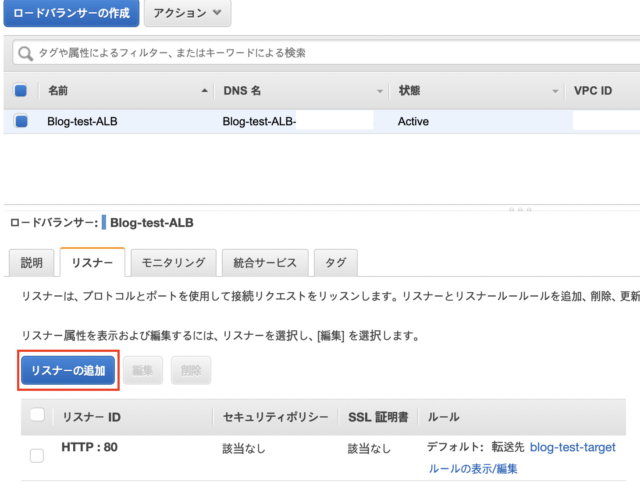Sort by 名前 column ascending arrow
Viewport: 640px width, 496px height.
(204, 91)
